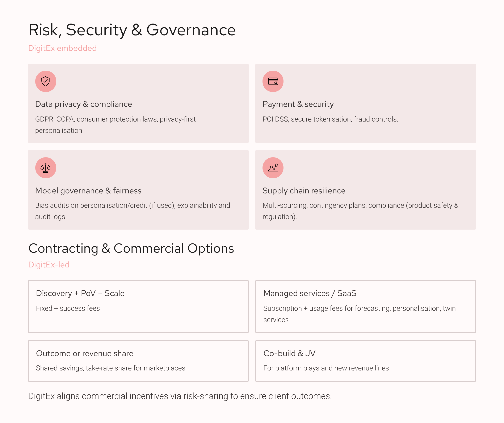This screenshot has height=423, width=504.
Task: Open the Discovery + PoV + Scale card
Action: 138,306
